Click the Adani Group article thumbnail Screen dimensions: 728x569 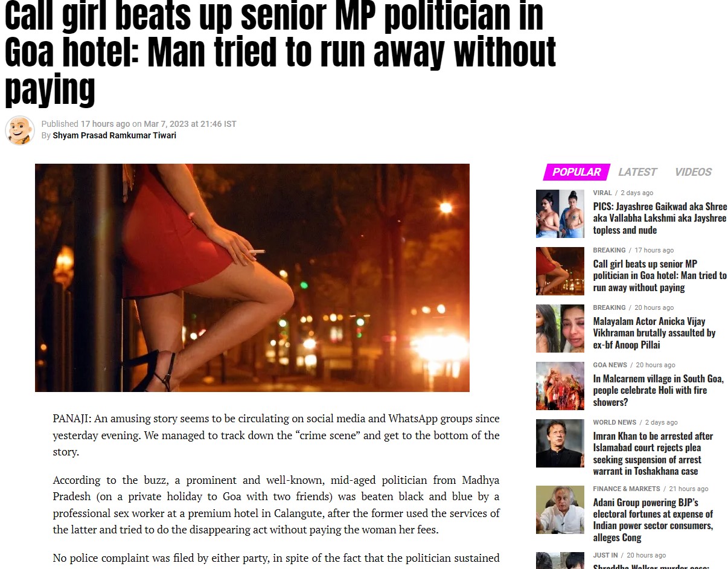560,510
